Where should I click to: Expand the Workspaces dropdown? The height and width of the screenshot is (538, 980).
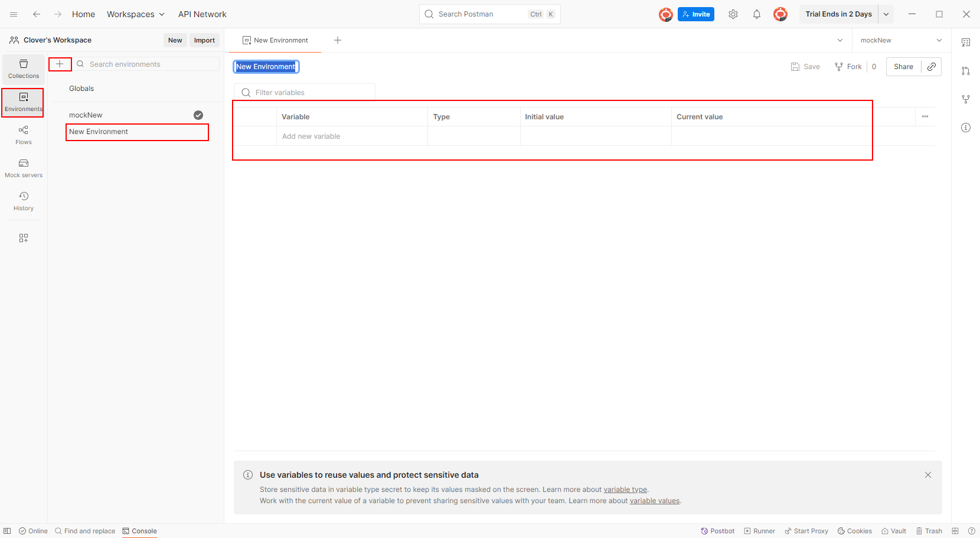point(136,14)
